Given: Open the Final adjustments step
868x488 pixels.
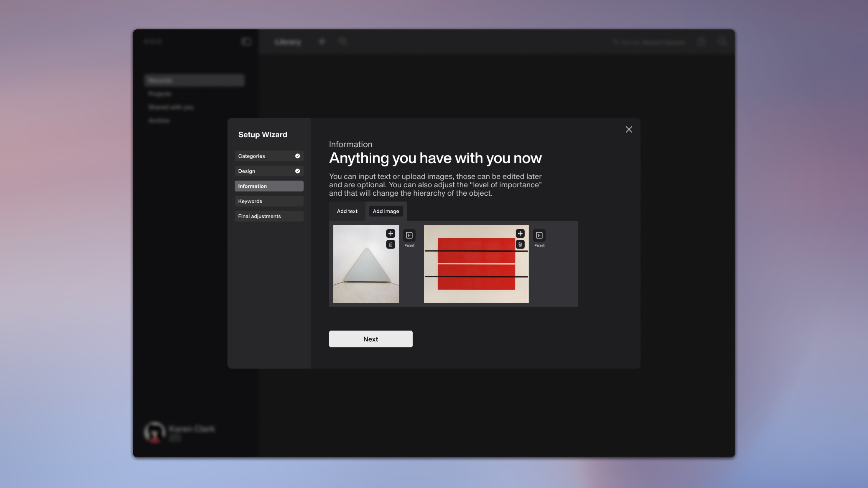Looking at the screenshot, I should pos(269,216).
